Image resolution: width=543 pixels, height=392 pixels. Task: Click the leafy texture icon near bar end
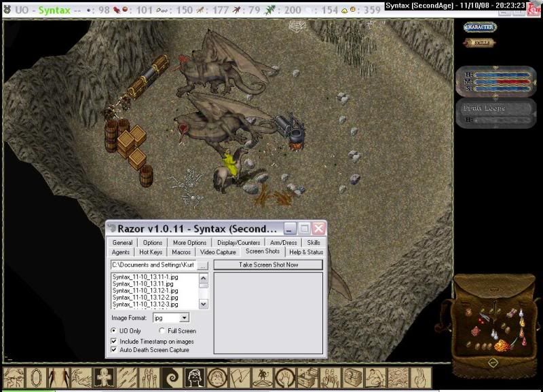398,378
